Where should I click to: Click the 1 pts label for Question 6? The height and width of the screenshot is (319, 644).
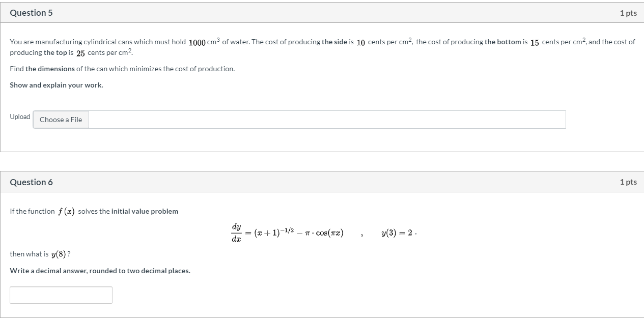tap(630, 182)
